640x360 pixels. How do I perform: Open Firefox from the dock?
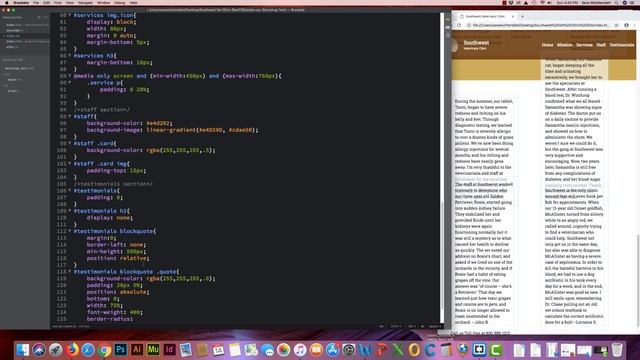tap(72, 350)
